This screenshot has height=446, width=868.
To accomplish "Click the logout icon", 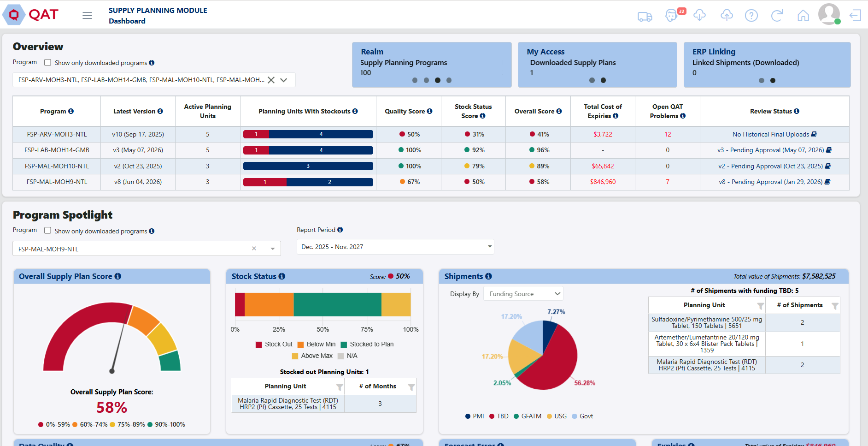I will [x=855, y=16].
